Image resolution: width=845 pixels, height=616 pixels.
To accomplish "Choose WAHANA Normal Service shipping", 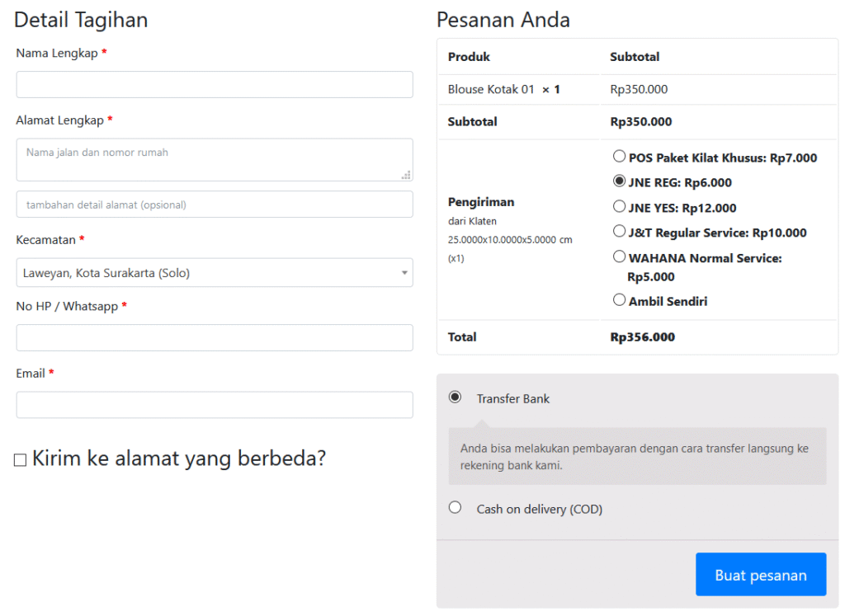I will point(619,256).
